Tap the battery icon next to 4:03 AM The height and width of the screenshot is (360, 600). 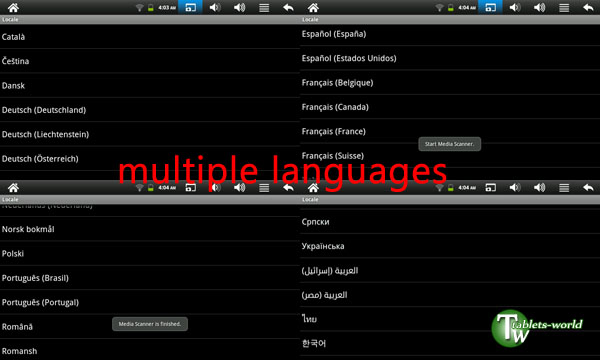[151, 8]
